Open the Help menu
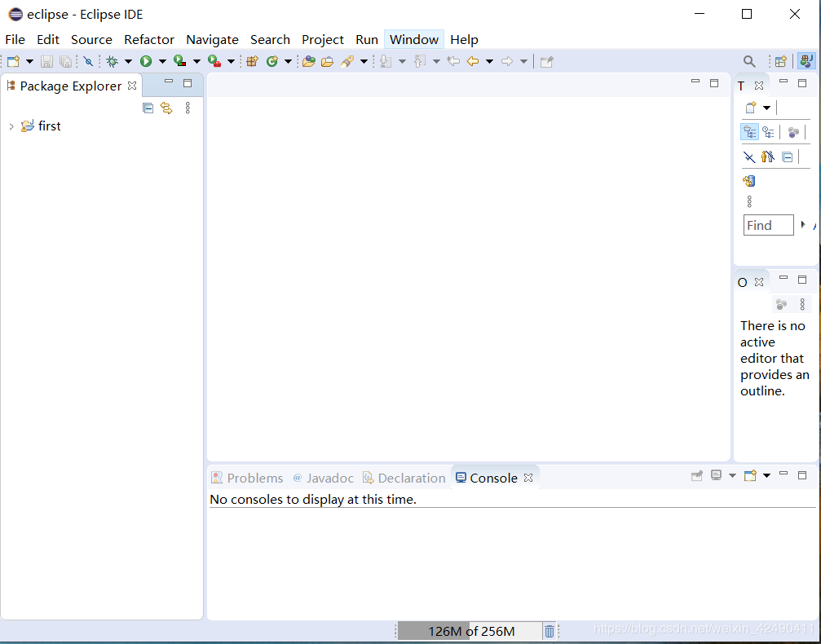This screenshot has width=821, height=644. click(x=464, y=40)
